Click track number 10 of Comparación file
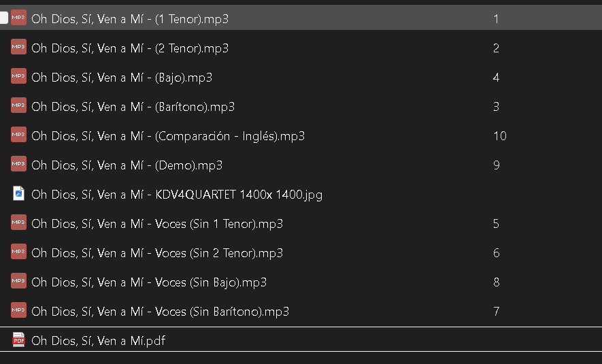This screenshot has width=602, height=364. pyautogui.click(x=499, y=136)
